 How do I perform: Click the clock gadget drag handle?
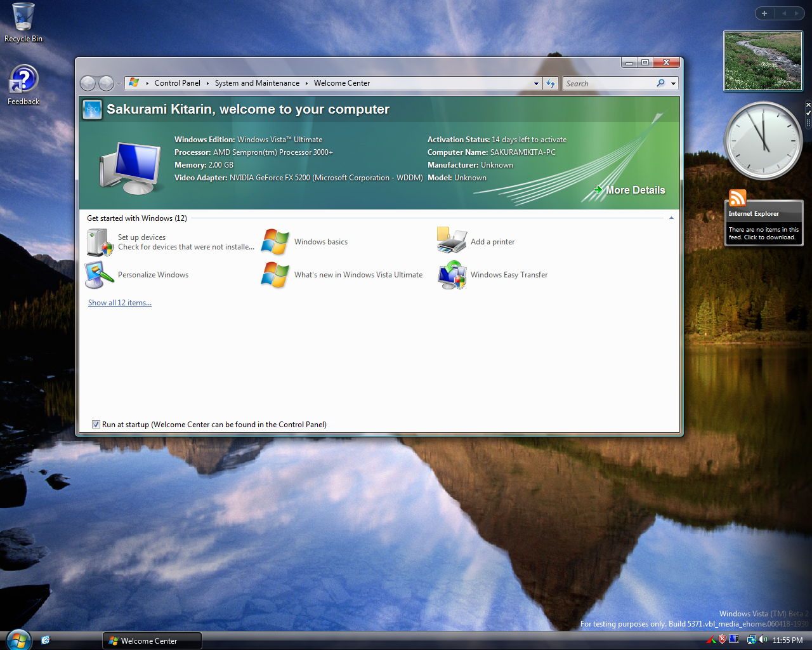click(x=808, y=123)
